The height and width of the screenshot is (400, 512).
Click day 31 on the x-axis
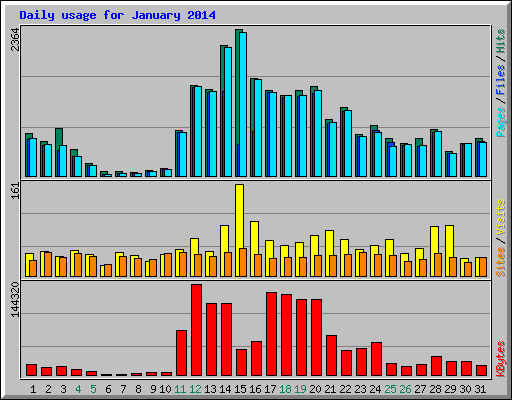[x=480, y=389]
